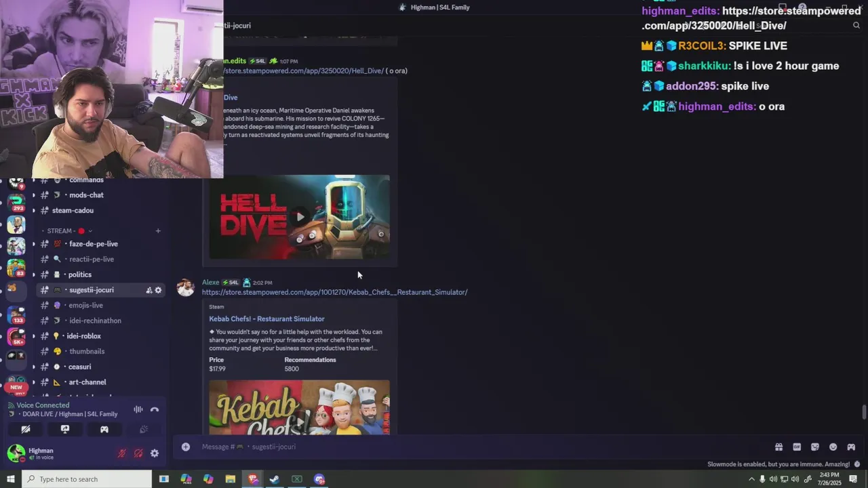Click the Voice Connected status text
Viewport: 868px width, 488px height.
pos(43,405)
